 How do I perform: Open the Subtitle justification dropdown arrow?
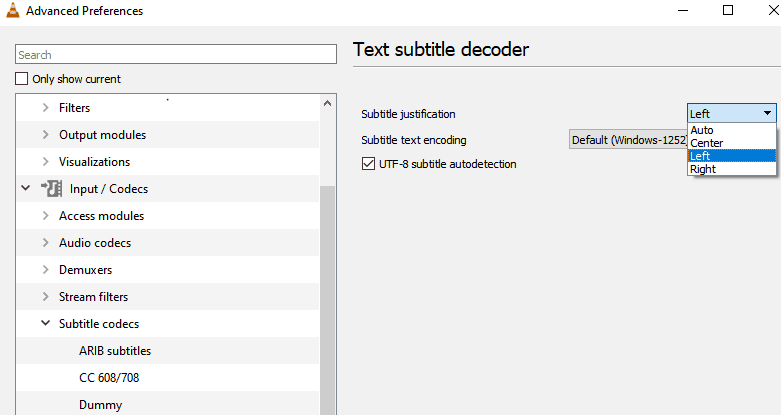pos(768,114)
